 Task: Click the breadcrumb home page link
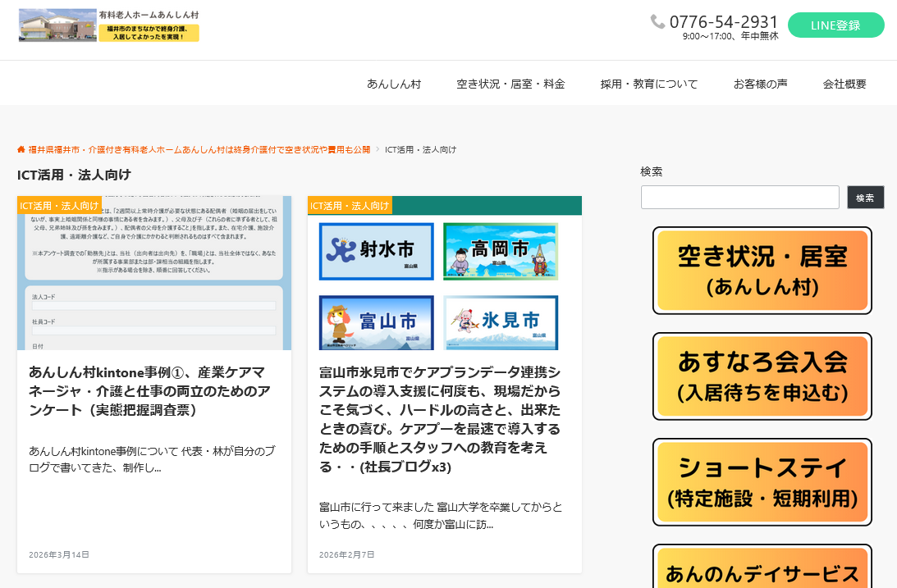[199, 149]
